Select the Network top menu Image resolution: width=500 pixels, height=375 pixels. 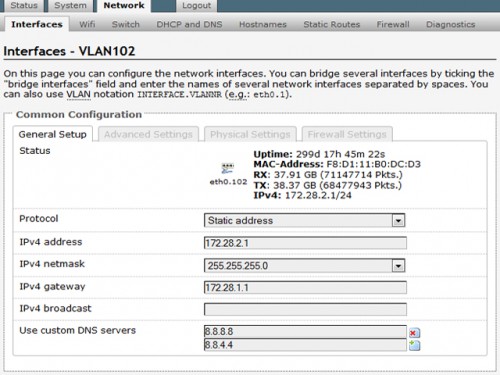[x=124, y=6]
